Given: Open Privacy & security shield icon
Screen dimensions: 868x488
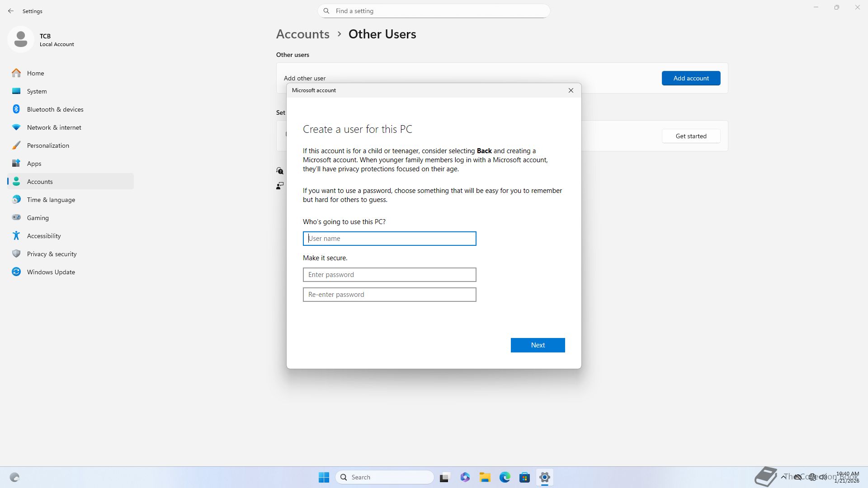Looking at the screenshot, I should [16, 253].
